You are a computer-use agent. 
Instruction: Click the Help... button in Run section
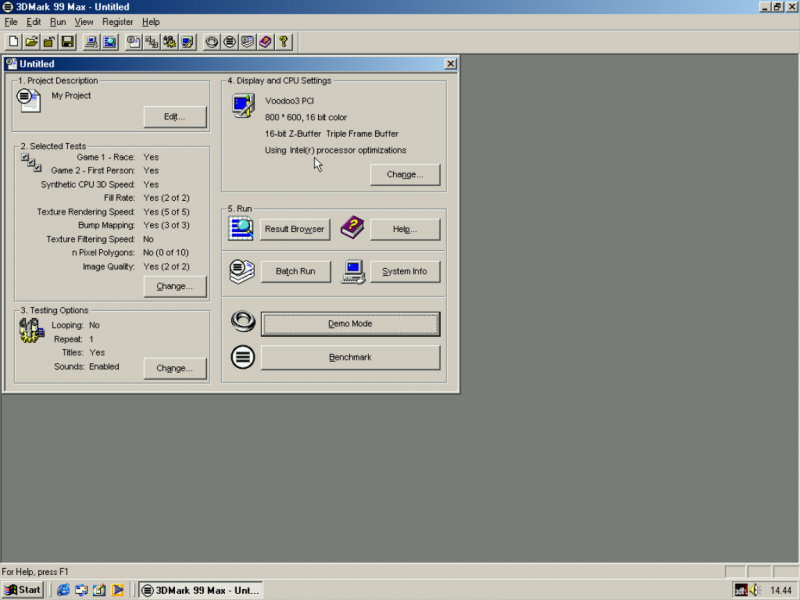405,229
